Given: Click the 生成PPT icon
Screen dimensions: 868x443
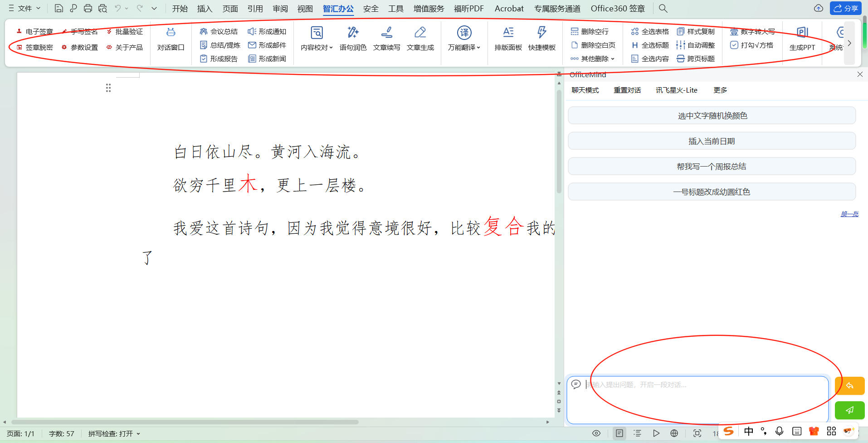Looking at the screenshot, I should click(x=802, y=33).
